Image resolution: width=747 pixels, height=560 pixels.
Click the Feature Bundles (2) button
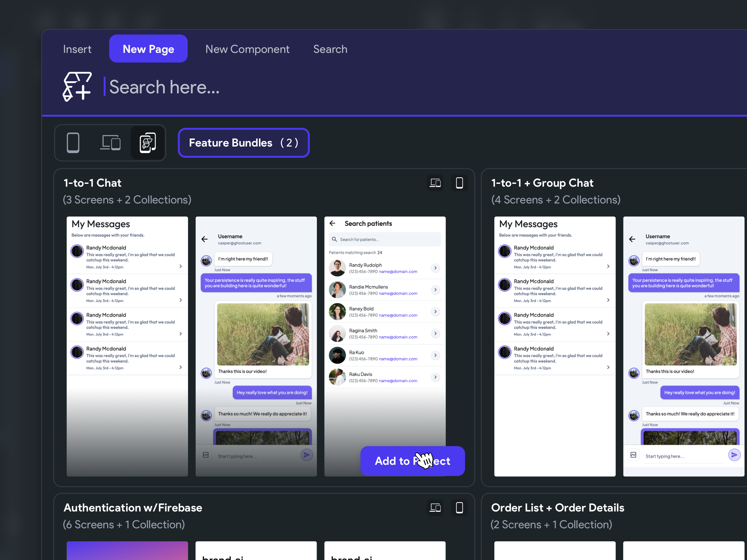pyautogui.click(x=243, y=142)
